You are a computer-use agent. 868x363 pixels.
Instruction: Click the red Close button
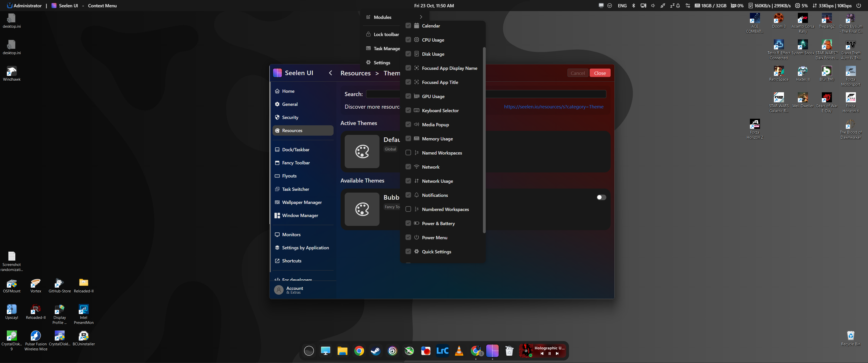coord(600,73)
